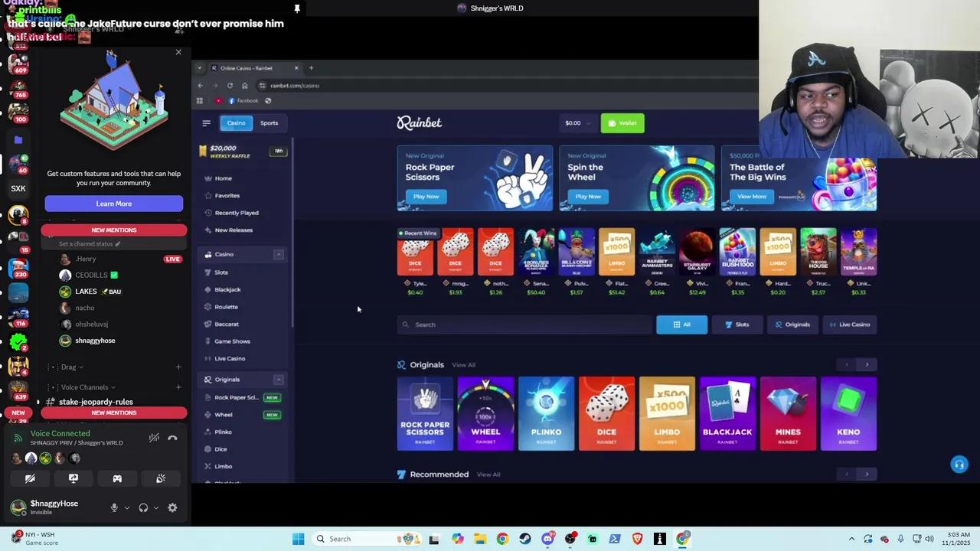Collapse the Originals section in sidebar
980x551 pixels.
click(279, 380)
